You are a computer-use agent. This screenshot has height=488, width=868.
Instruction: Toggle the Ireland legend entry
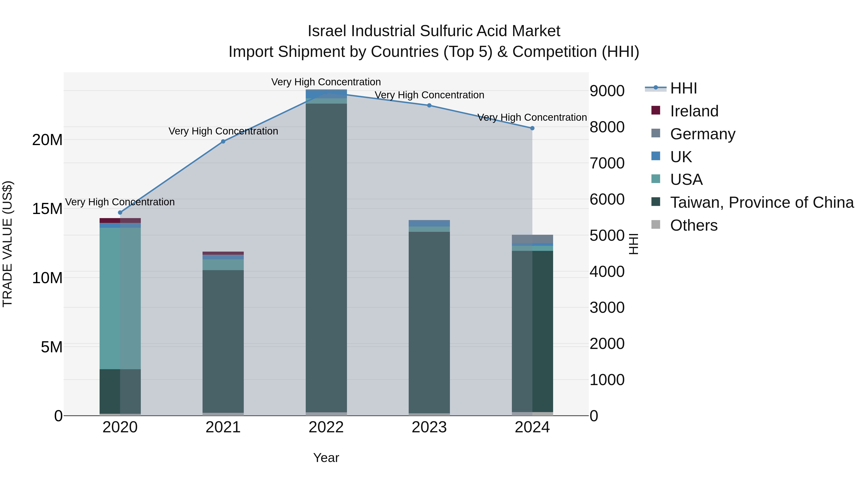click(685, 111)
